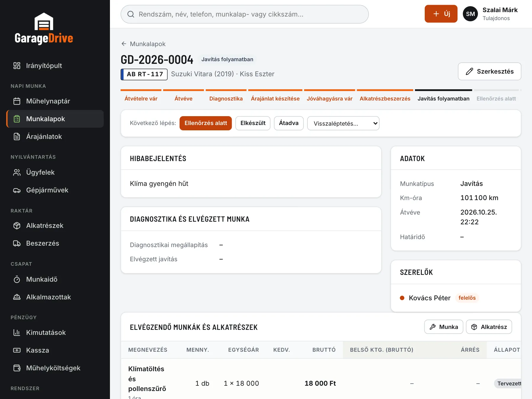Image resolution: width=532 pixels, height=399 pixels.
Task: Click the Szerkesztés edit button
Action: point(489,71)
